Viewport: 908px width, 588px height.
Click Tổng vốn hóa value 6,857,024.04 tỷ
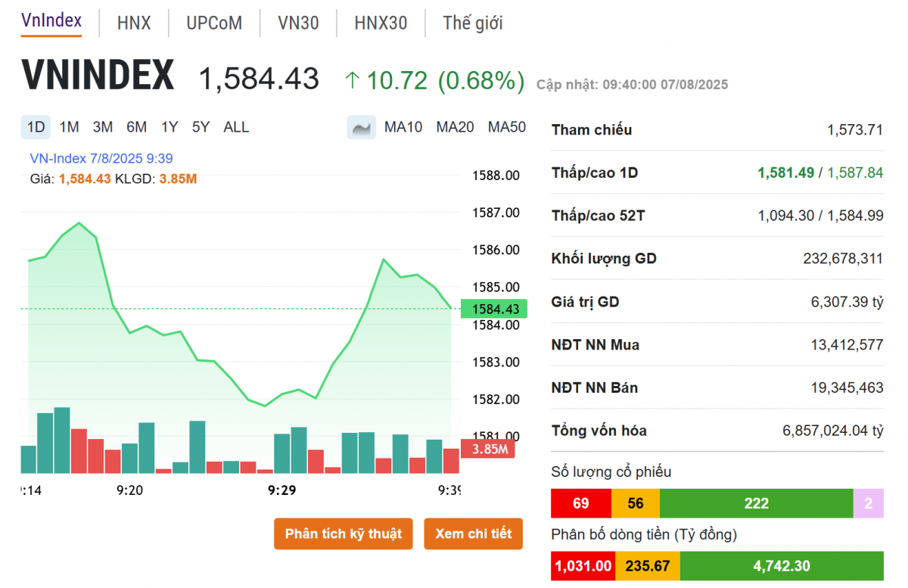pyautogui.click(x=833, y=431)
